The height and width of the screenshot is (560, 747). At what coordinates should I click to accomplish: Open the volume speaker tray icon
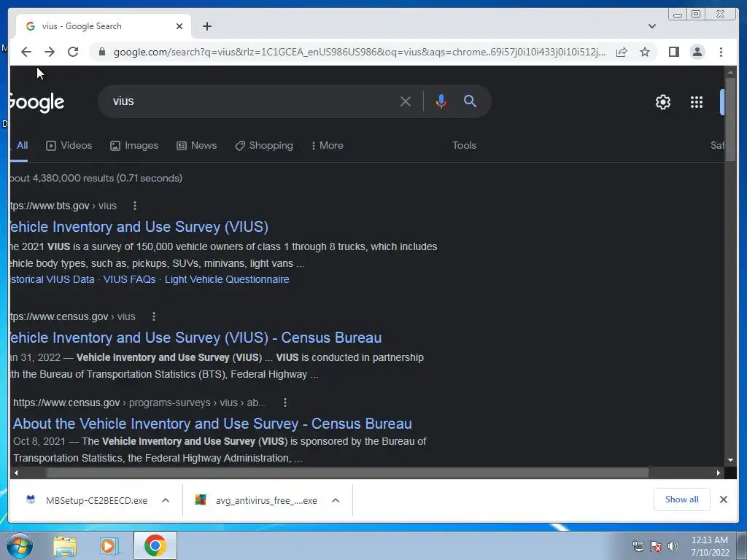pyautogui.click(x=673, y=547)
